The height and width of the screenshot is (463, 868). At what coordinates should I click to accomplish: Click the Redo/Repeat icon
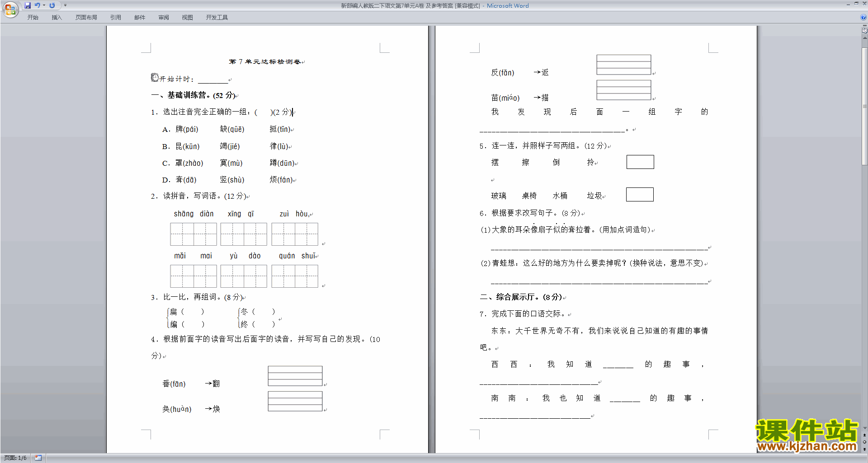[x=52, y=5]
